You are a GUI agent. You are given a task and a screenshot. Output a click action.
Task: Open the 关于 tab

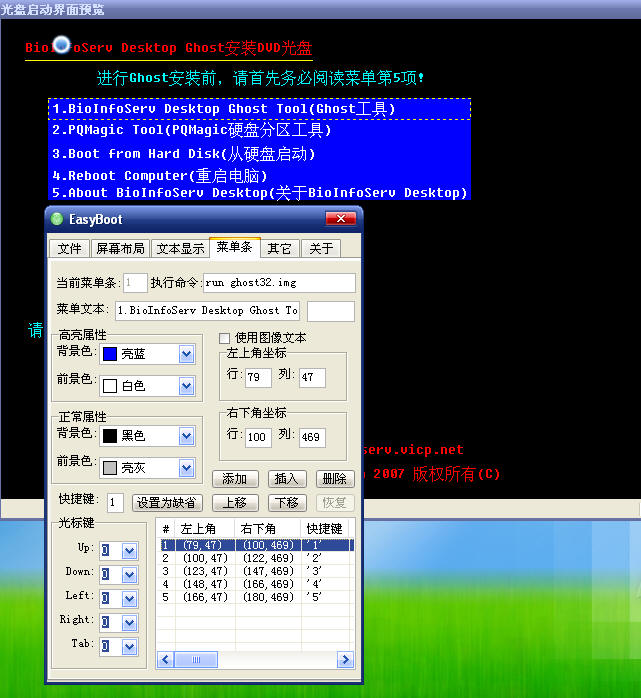(321, 248)
